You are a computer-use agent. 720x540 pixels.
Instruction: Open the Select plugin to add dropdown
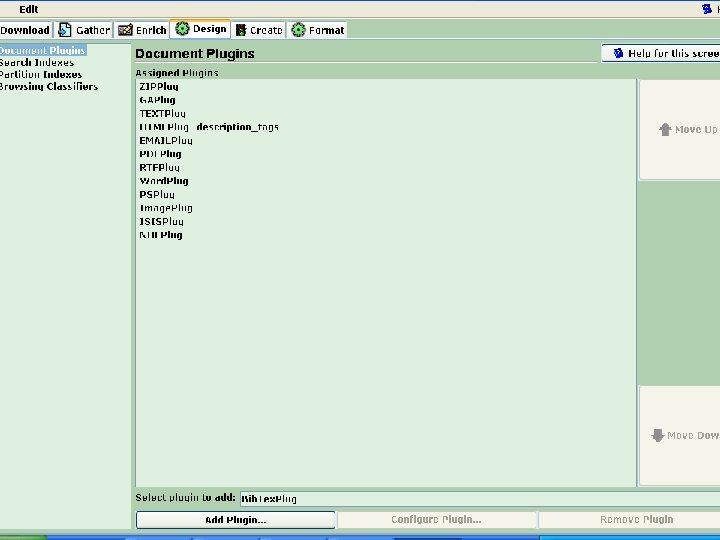480,499
